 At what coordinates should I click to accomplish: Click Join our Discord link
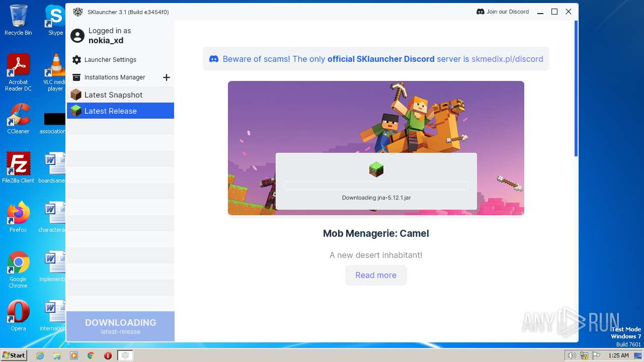click(503, 12)
